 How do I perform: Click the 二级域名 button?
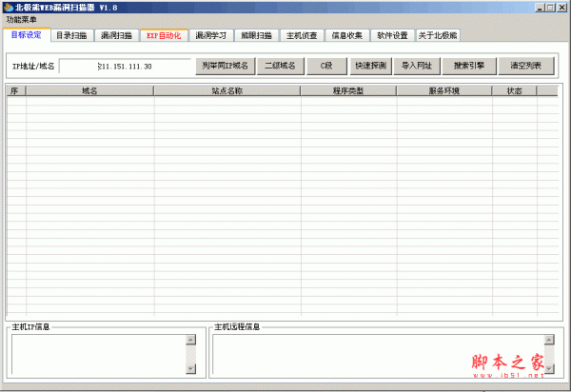pos(280,66)
